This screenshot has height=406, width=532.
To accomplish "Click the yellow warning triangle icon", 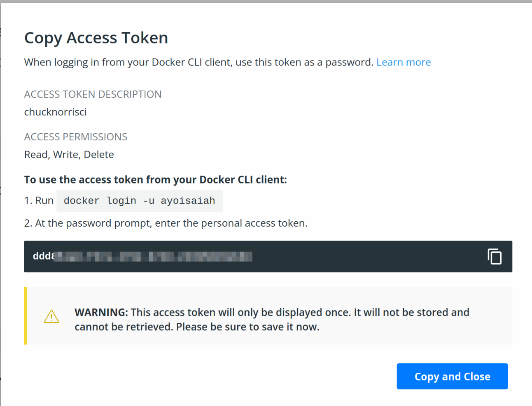I will pos(51,316).
